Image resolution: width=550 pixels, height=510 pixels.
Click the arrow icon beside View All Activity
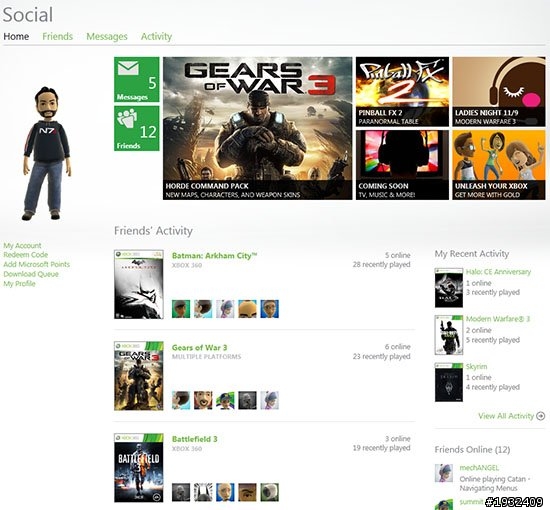[541, 416]
